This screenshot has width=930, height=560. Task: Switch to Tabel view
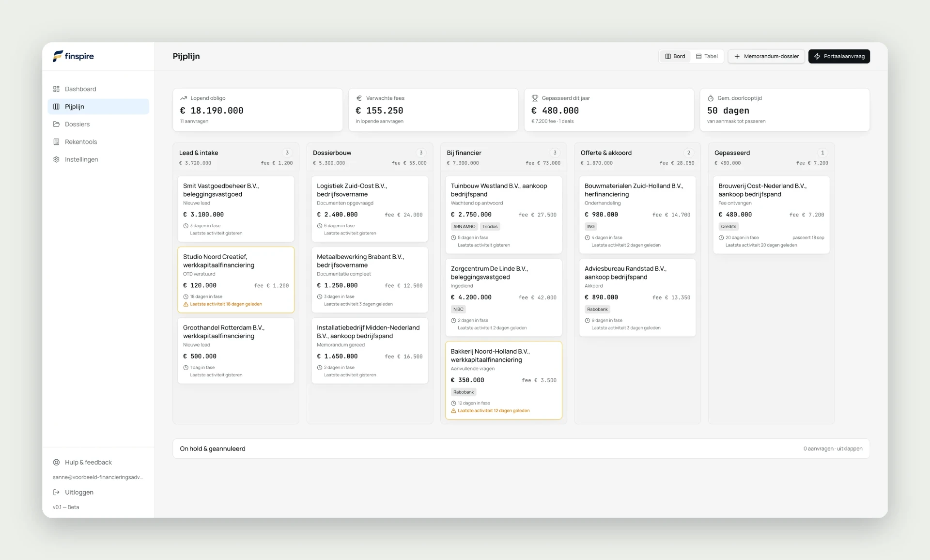pos(707,56)
